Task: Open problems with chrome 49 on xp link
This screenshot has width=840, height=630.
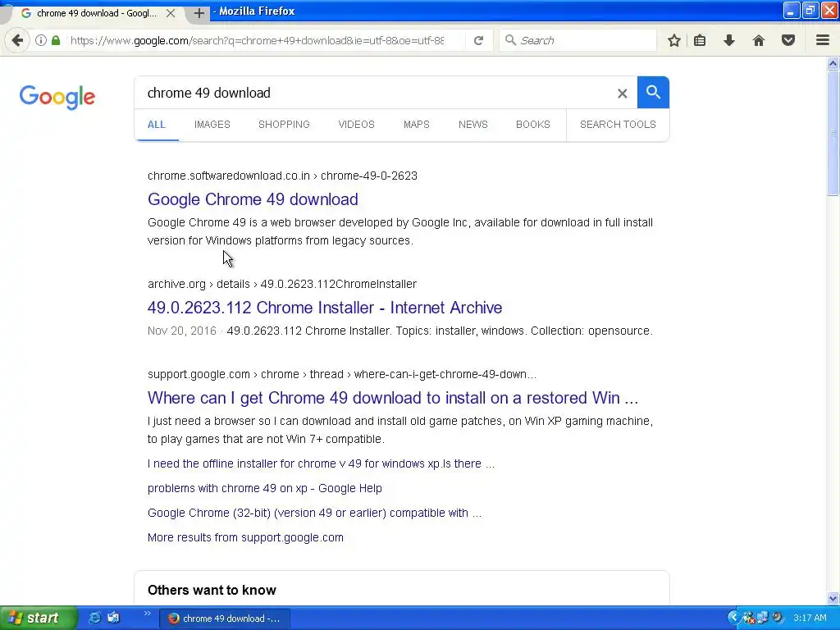Action: click(265, 488)
